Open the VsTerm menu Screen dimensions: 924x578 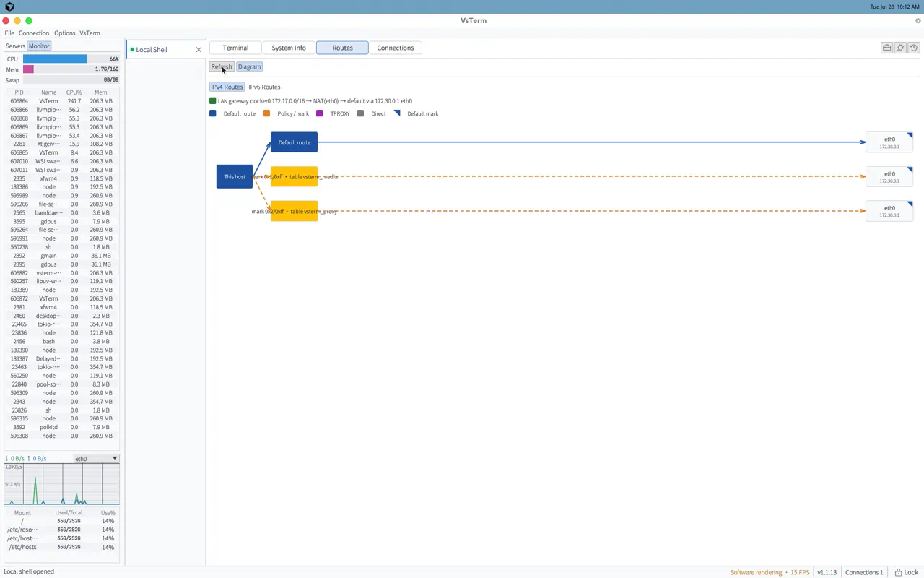90,33
